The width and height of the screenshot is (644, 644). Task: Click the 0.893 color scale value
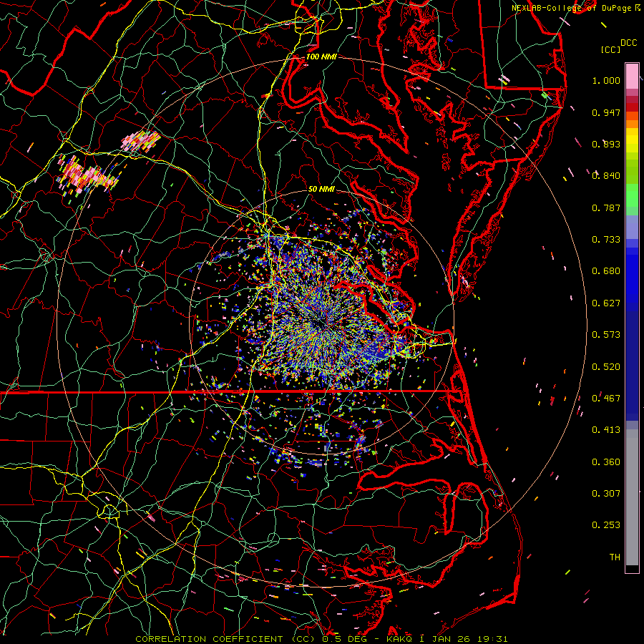point(606,144)
